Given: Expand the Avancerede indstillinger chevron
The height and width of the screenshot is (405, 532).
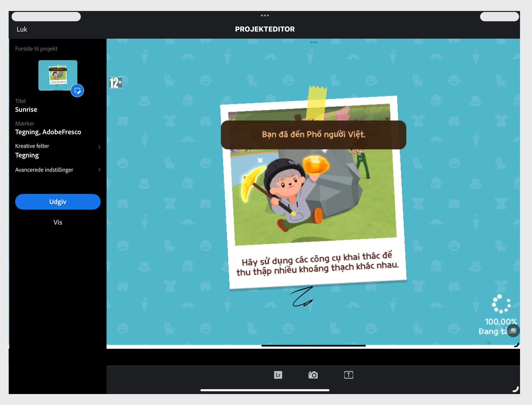Looking at the screenshot, I should pos(99,169).
